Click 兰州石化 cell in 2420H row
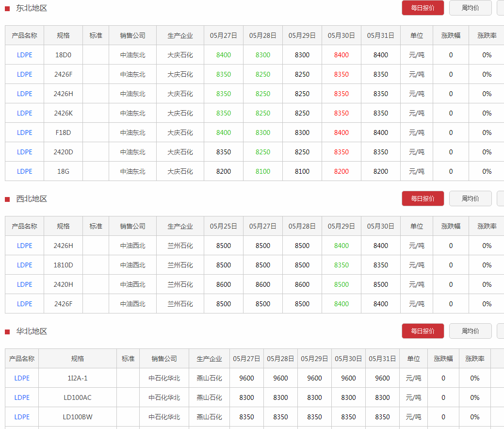This screenshot has width=504, height=429. pos(180,284)
